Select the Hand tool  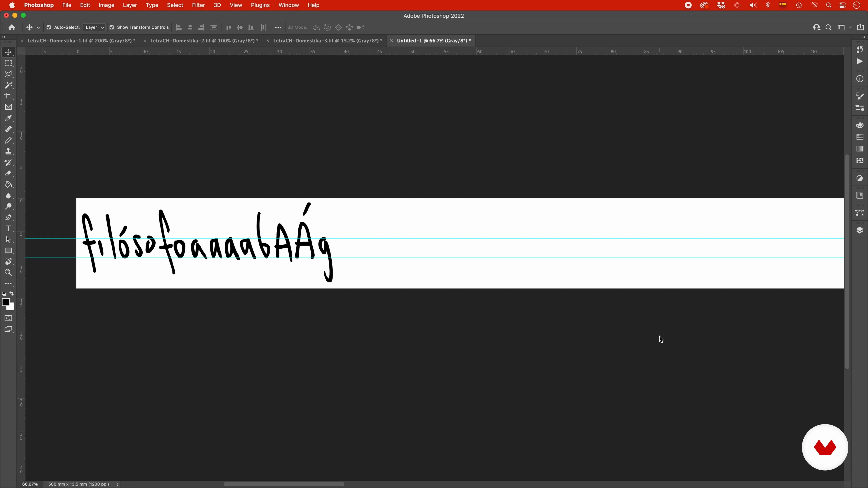pyautogui.click(x=8, y=262)
